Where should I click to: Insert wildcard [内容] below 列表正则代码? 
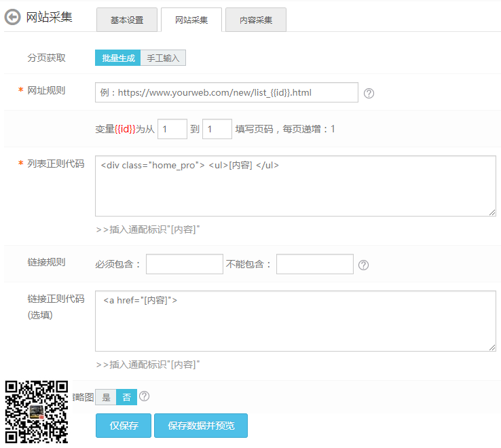coord(148,229)
